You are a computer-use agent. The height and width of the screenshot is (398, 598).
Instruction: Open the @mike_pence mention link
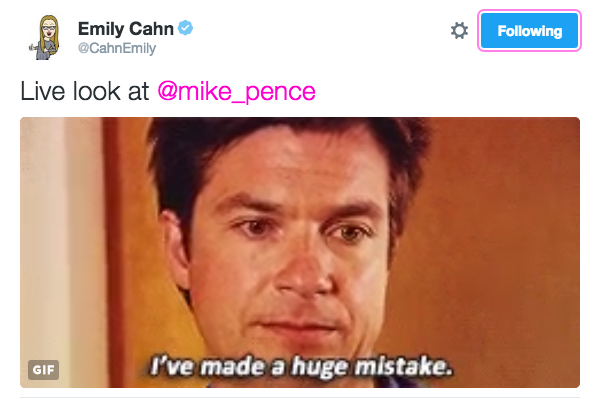click(236, 91)
